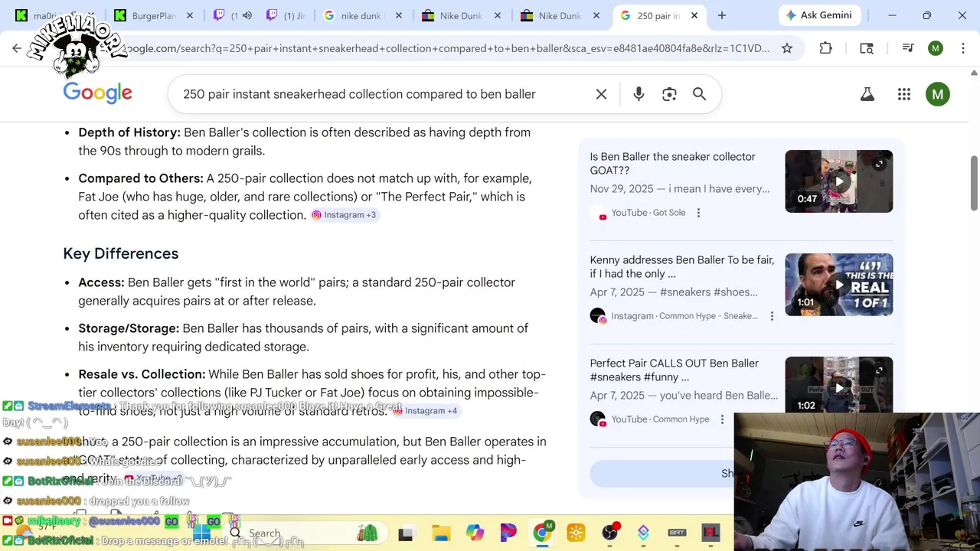Select the 'Key Differences' heading

coord(121,253)
